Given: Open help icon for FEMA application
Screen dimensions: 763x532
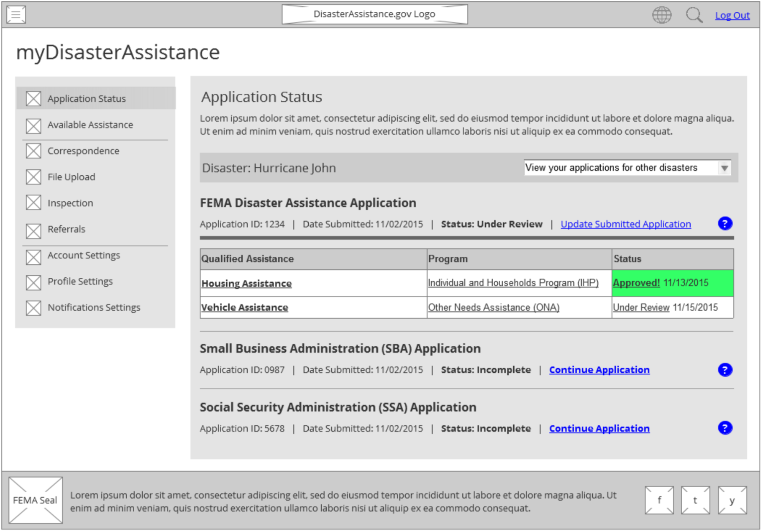Looking at the screenshot, I should click(x=725, y=223).
